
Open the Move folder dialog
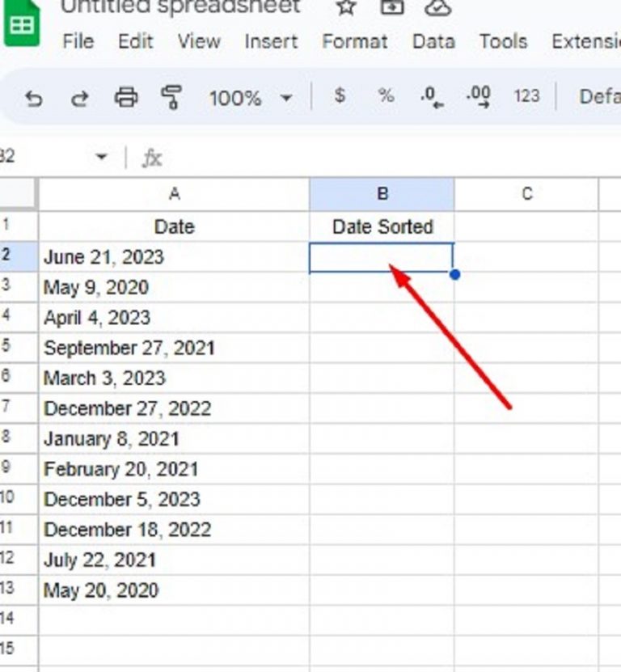click(392, 8)
